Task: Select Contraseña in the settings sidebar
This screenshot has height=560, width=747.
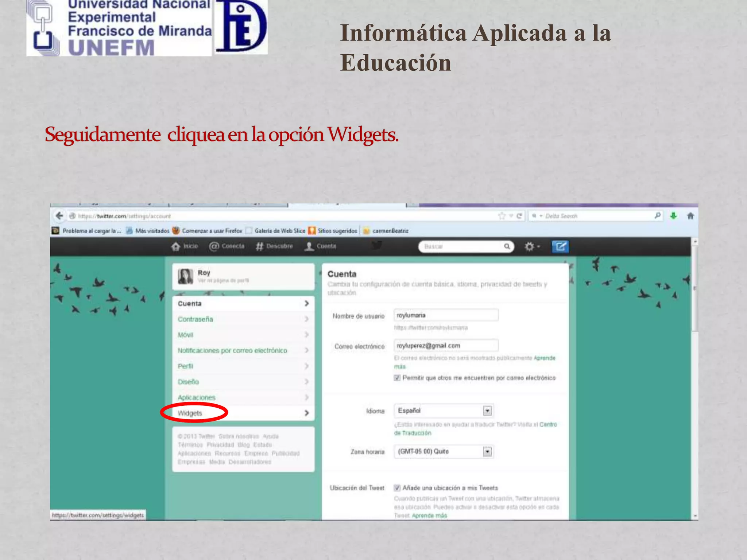Action: tap(243, 319)
